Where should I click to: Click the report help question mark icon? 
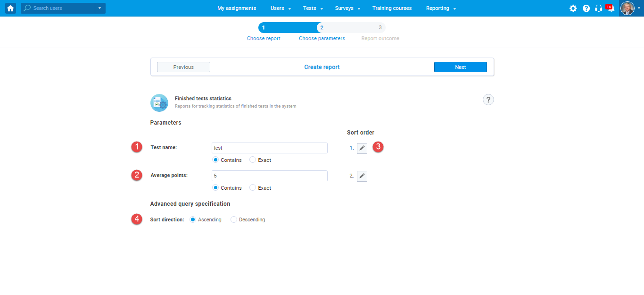488,100
